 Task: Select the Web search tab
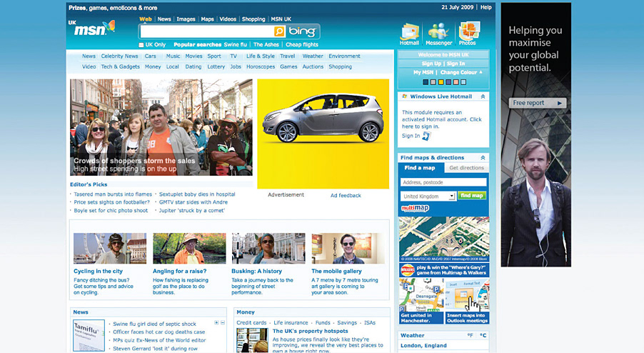point(146,19)
